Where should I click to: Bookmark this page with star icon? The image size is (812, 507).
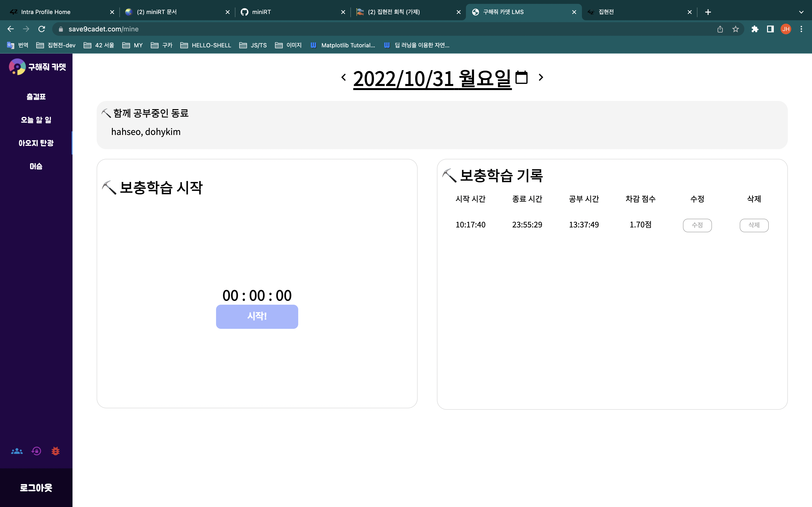point(735,29)
